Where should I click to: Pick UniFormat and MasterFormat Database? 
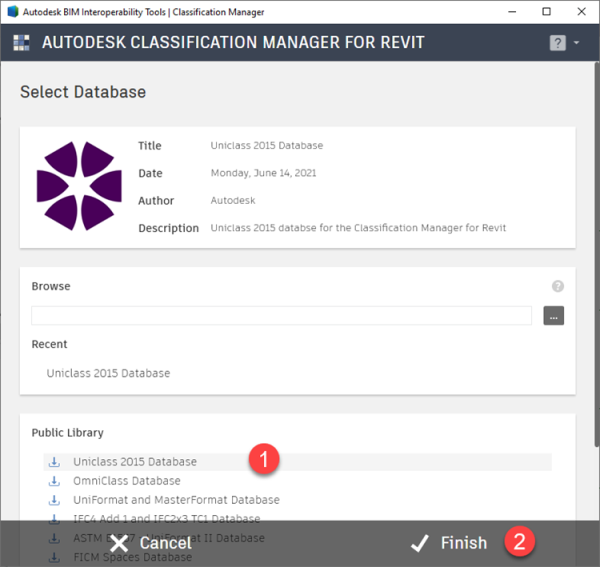click(x=176, y=500)
